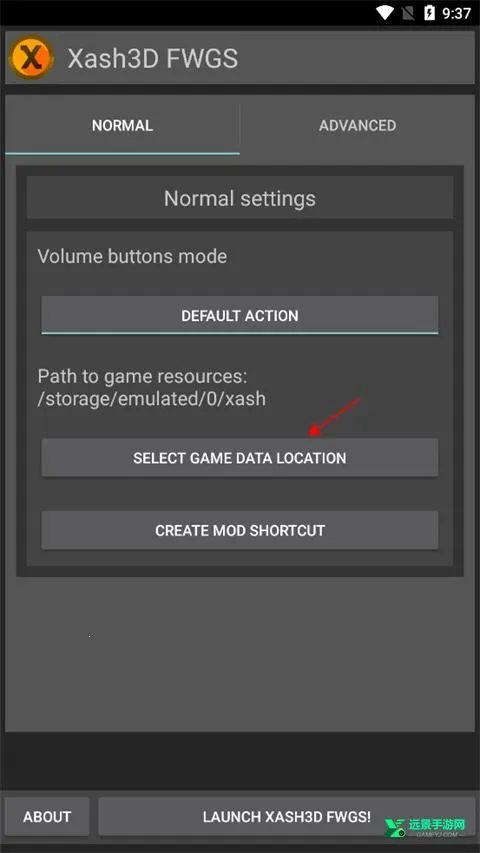Switch to the Advanced tab
480x853 pixels.
(x=357, y=126)
